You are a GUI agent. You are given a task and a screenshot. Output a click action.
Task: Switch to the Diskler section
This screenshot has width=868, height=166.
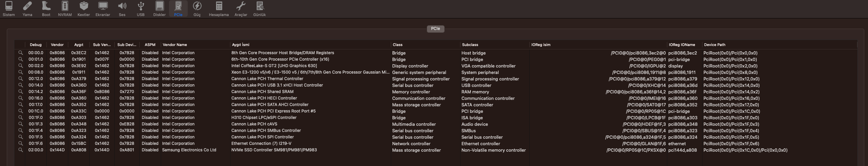tap(159, 9)
